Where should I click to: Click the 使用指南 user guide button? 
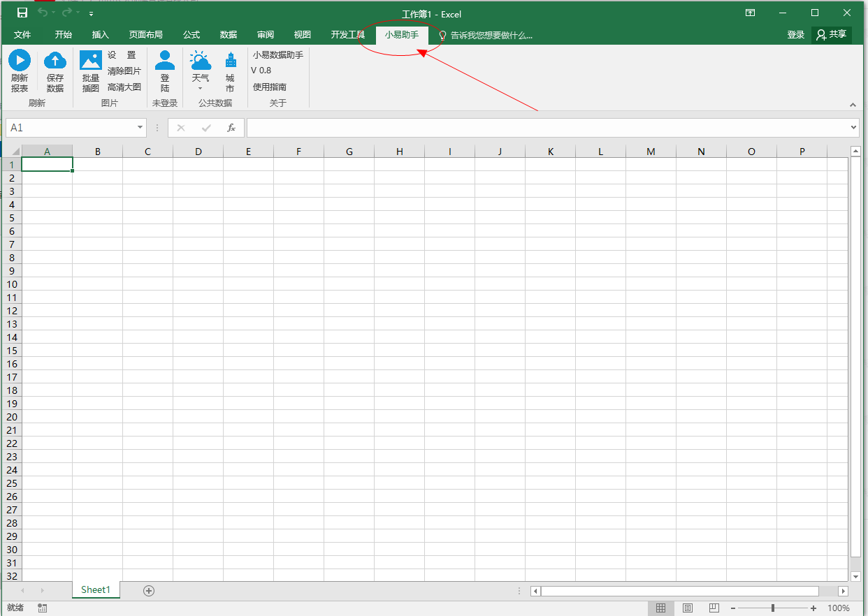pyautogui.click(x=270, y=87)
